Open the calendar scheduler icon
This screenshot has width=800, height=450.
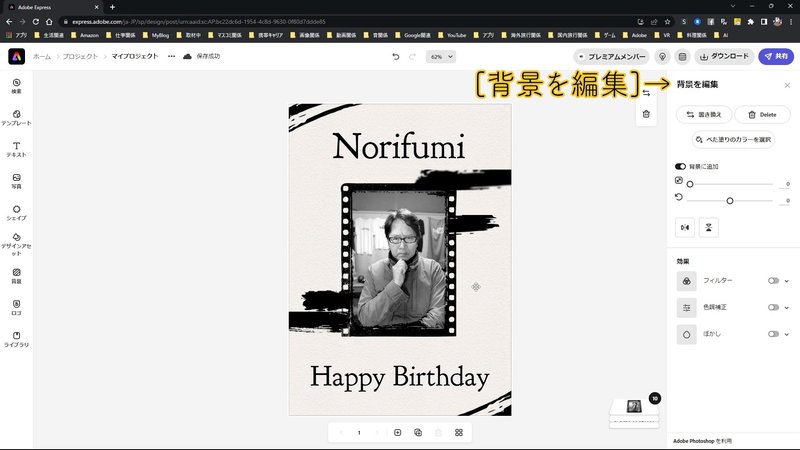pos(682,57)
